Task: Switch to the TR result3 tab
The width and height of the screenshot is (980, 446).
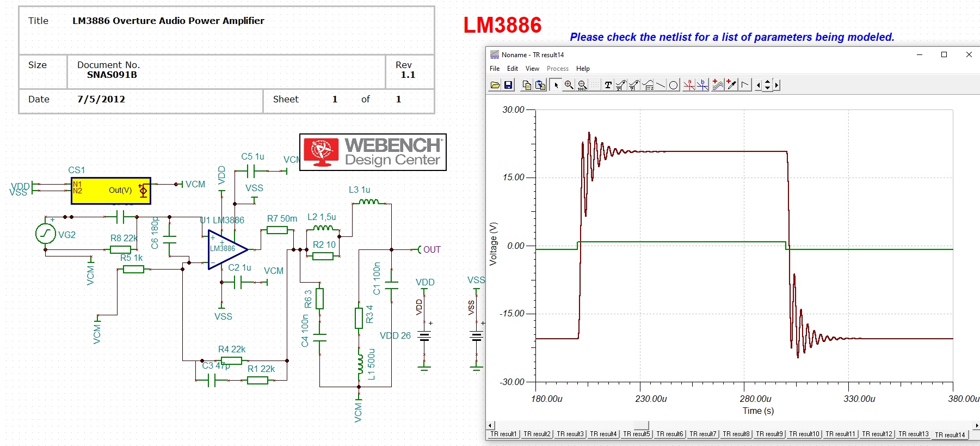Action: pyautogui.click(x=570, y=434)
